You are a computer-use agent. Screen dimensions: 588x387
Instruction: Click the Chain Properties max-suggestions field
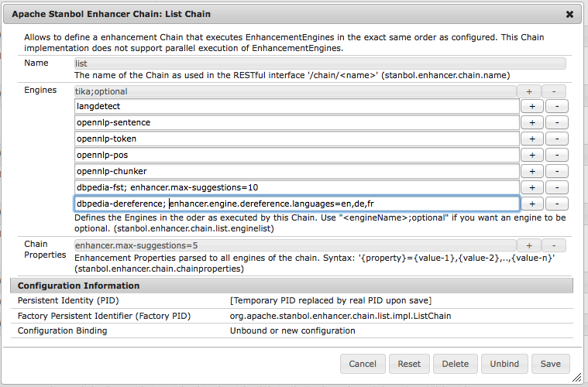coord(296,245)
